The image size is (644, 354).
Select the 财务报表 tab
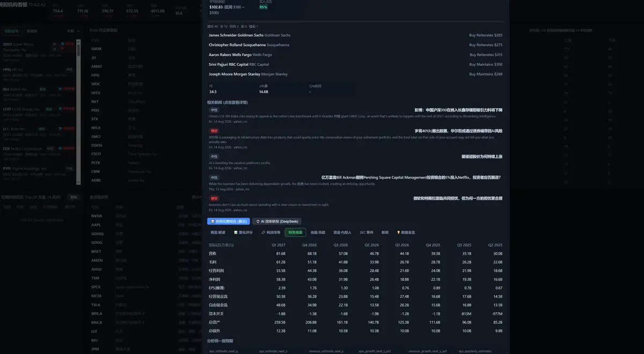coord(296,232)
